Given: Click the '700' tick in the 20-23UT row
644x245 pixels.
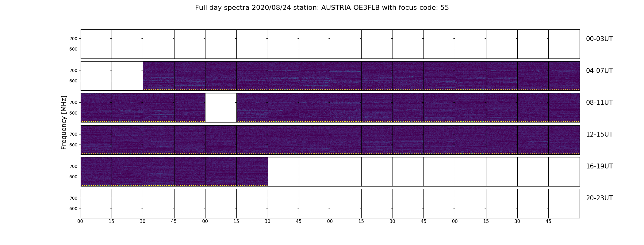Looking at the screenshot, I should (73, 198).
